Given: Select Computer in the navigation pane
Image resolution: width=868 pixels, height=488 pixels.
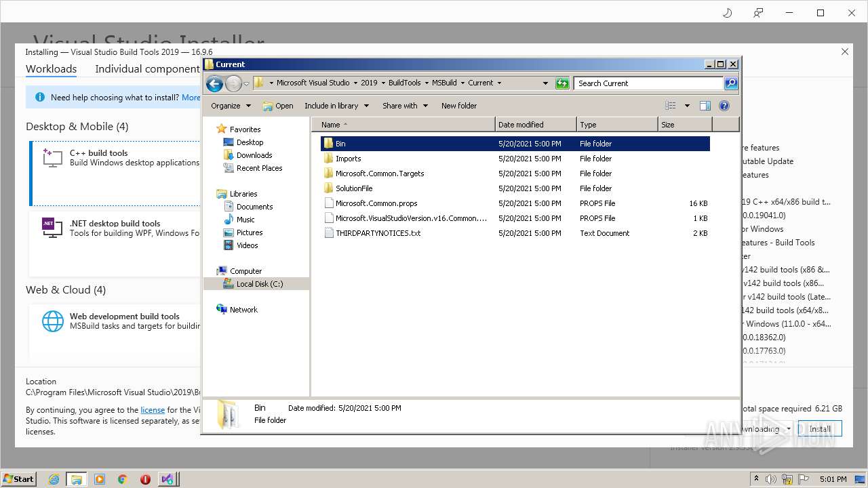Looking at the screenshot, I should 245,271.
